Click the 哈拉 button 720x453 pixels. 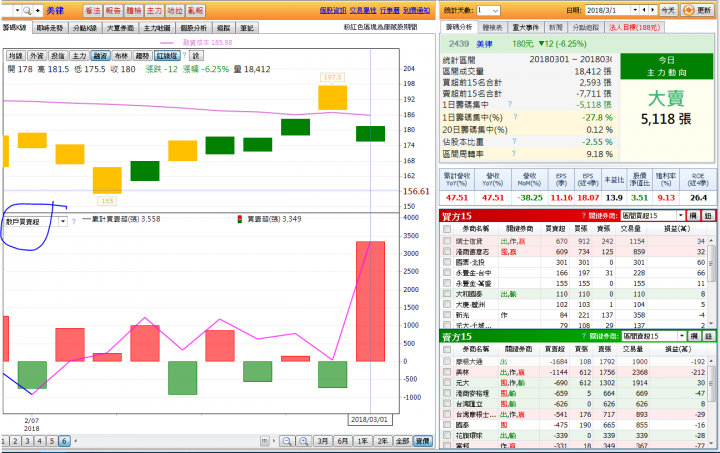coord(175,11)
